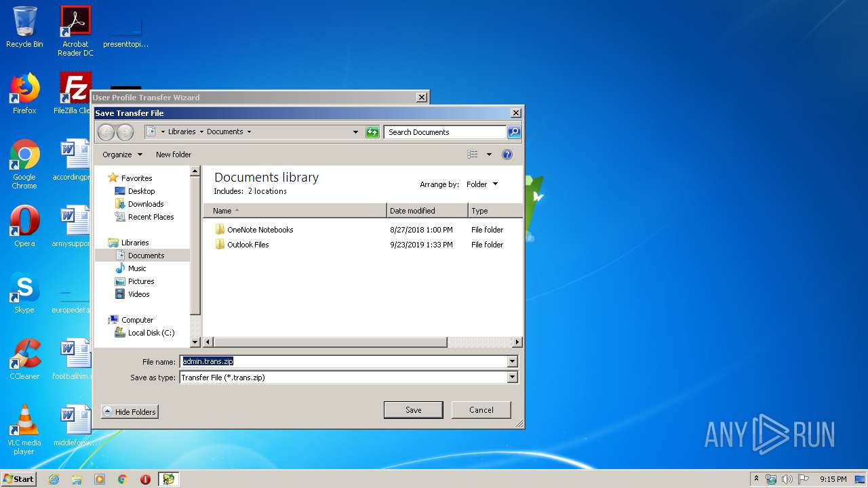
Task: Open CCleaner desktop shortcut
Action: 24,359
